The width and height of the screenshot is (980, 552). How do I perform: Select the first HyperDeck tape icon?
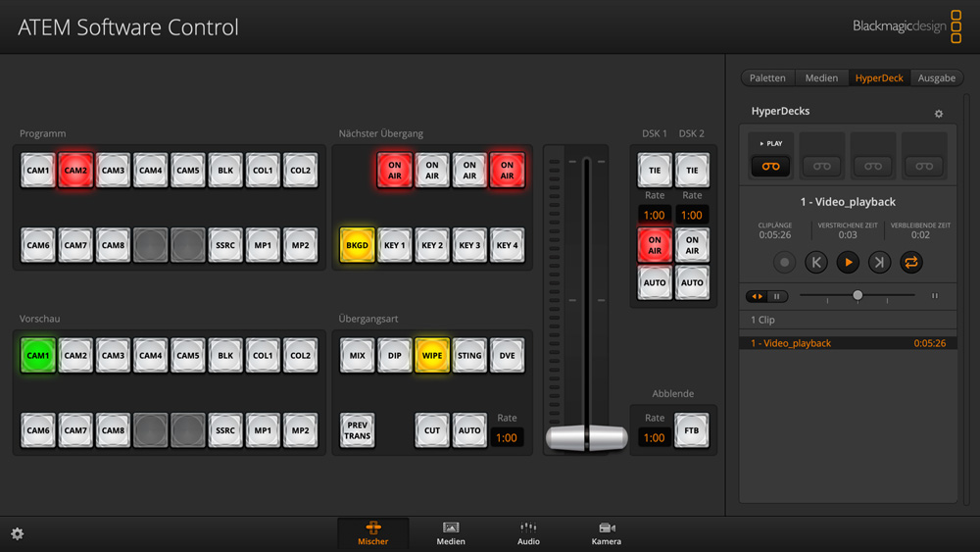770,166
